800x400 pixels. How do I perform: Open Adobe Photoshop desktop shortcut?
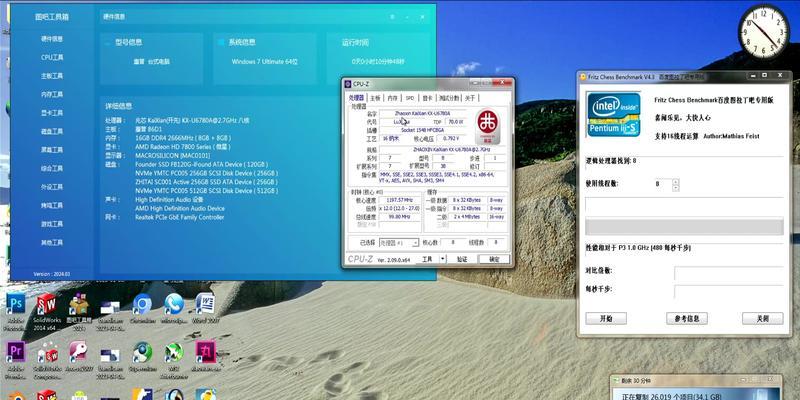coord(15,305)
